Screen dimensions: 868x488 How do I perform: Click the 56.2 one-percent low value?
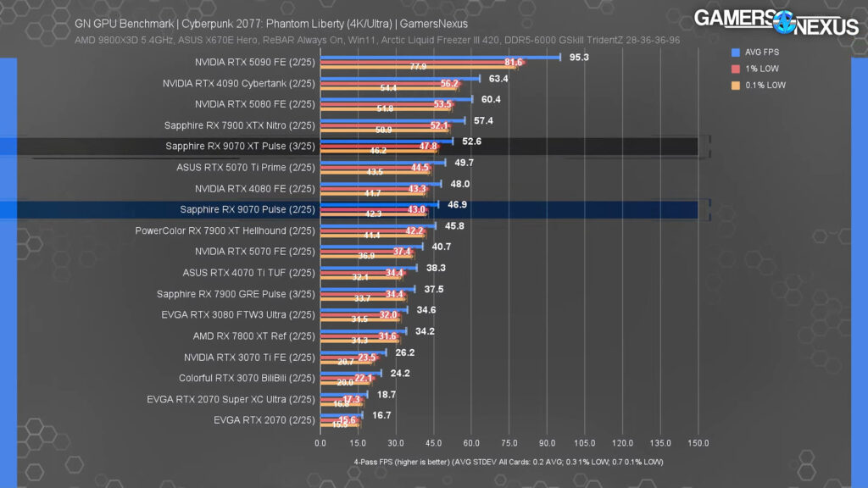pos(449,84)
